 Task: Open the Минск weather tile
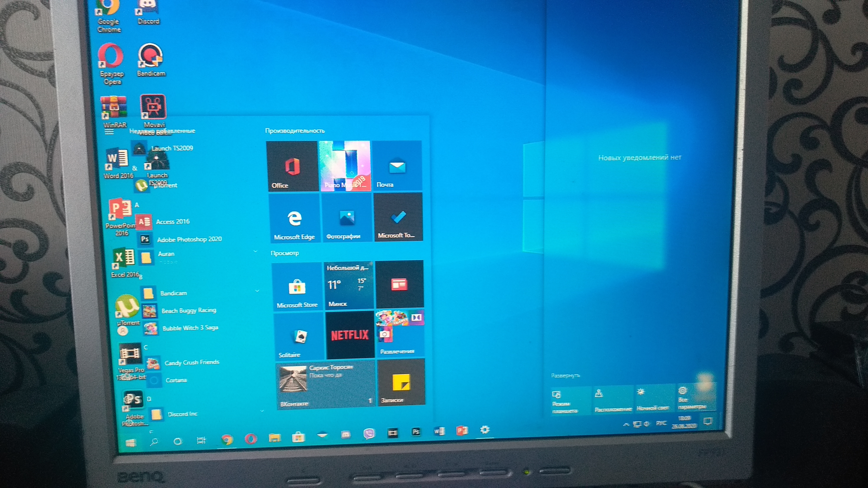point(349,285)
